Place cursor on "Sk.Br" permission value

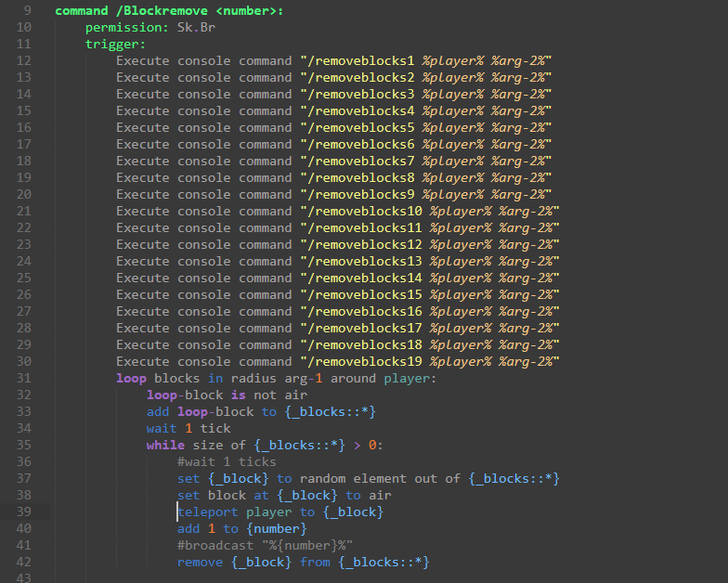196,28
